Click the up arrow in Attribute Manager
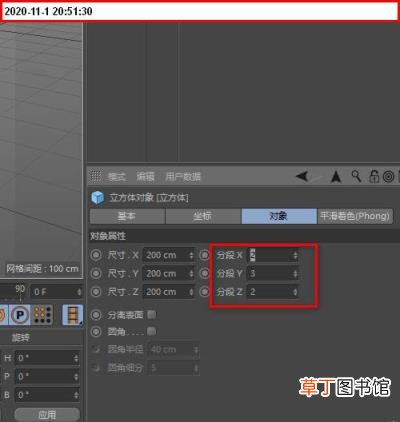The width and height of the screenshot is (400, 422). (x=336, y=176)
